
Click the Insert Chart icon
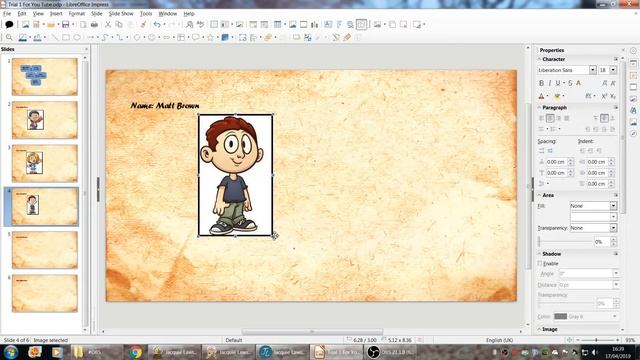(x=315, y=25)
